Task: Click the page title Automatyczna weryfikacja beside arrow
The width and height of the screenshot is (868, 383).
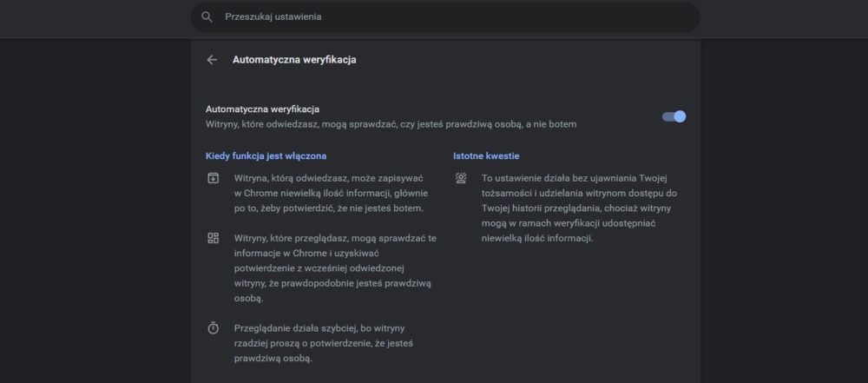Action: click(294, 60)
